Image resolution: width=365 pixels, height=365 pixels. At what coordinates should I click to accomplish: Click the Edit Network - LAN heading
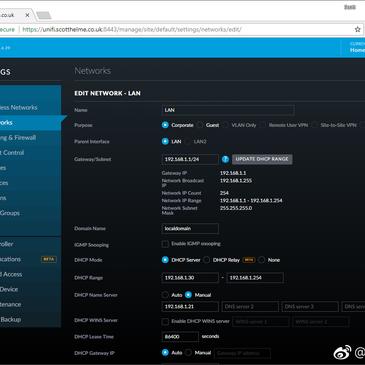coord(107,93)
